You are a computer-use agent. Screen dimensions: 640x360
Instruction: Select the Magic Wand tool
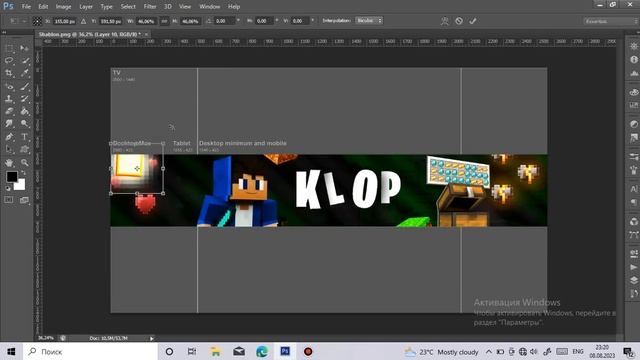[24, 61]
